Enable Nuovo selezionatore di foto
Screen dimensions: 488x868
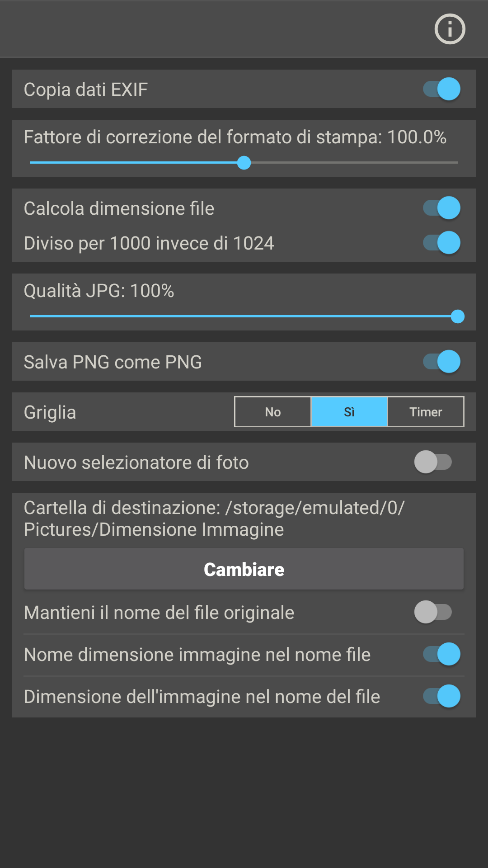[x=433, y=462]
